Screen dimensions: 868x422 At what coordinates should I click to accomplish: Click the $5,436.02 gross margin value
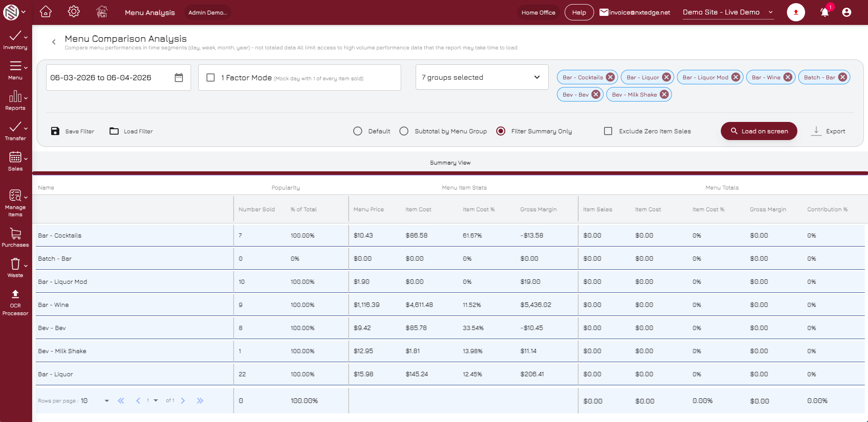[536, 305]
